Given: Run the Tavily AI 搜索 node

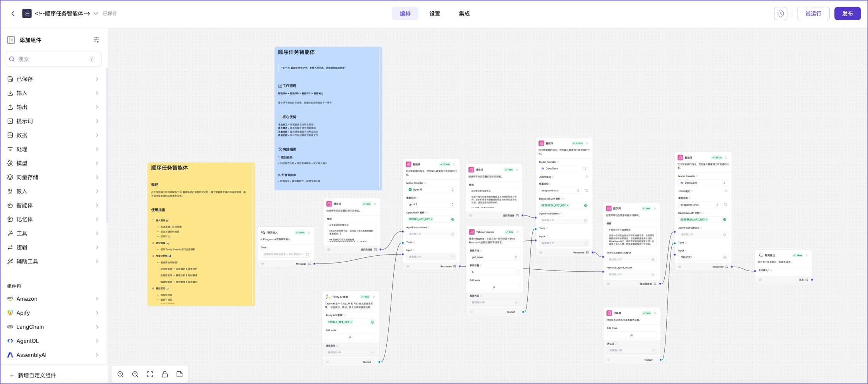Looking at the screenshot, I should coord(374,297).
